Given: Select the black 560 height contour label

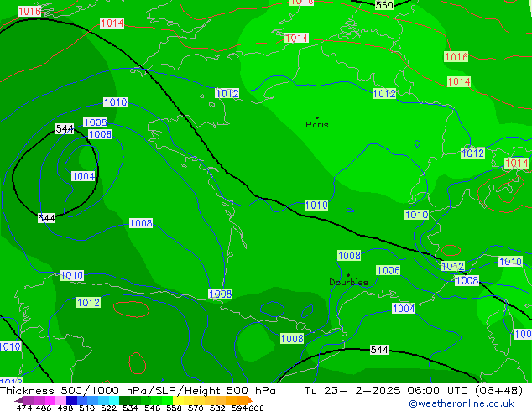Looking at the screenshot, I should point(384,5).
